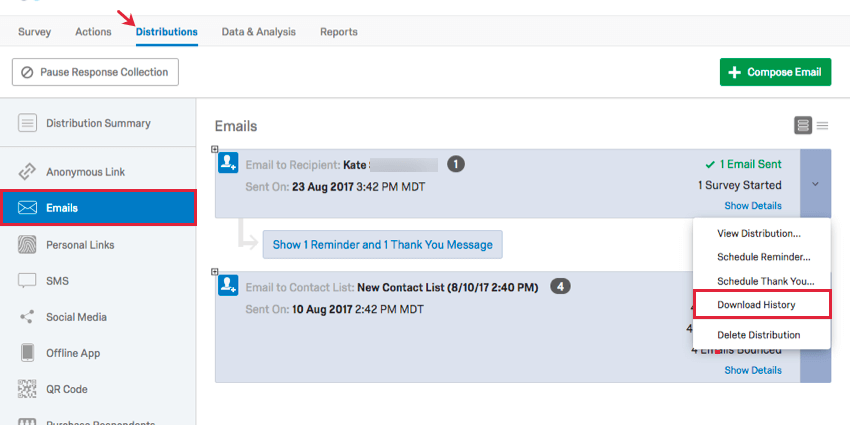850x425 pixels.
Task: Select Delete Distribution menu entry
Action: 758,335
